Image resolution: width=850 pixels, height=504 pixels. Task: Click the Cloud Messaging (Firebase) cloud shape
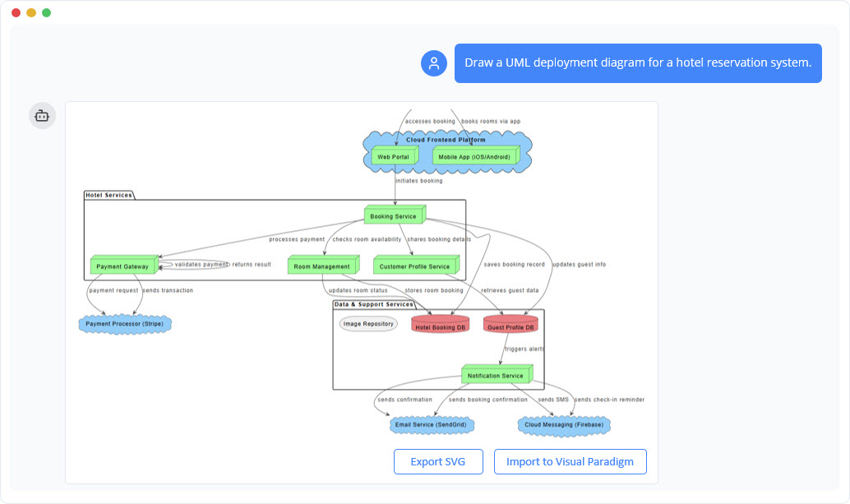563,425
